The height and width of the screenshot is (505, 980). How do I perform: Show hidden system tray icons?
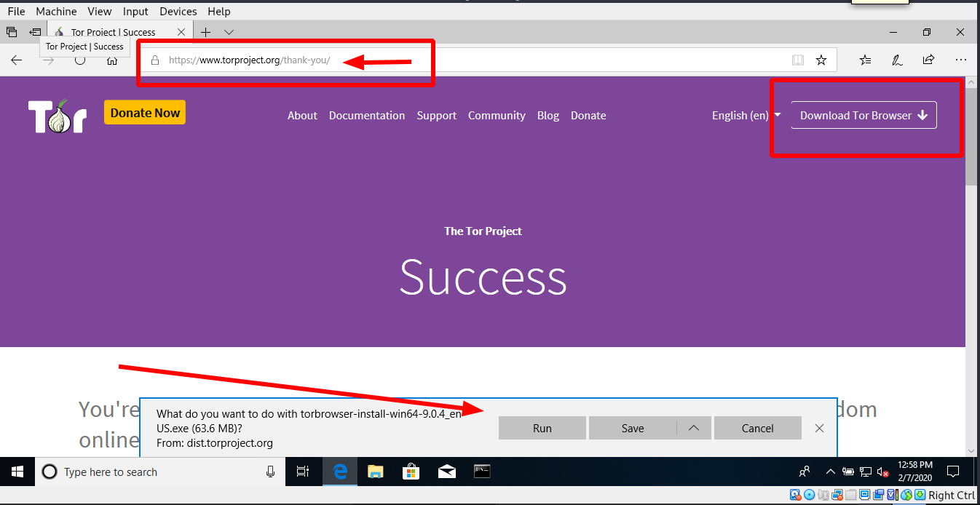point(831,472)
